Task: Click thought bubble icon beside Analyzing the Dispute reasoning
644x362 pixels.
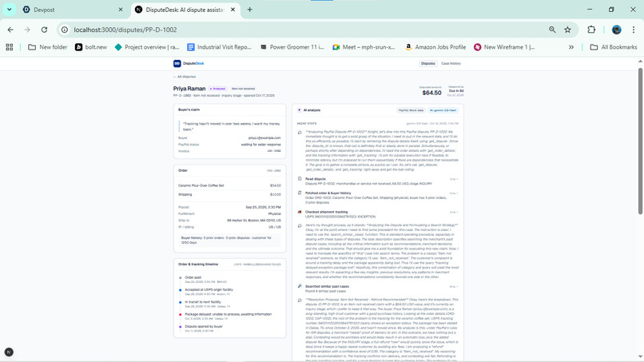Action: (300, 225)
